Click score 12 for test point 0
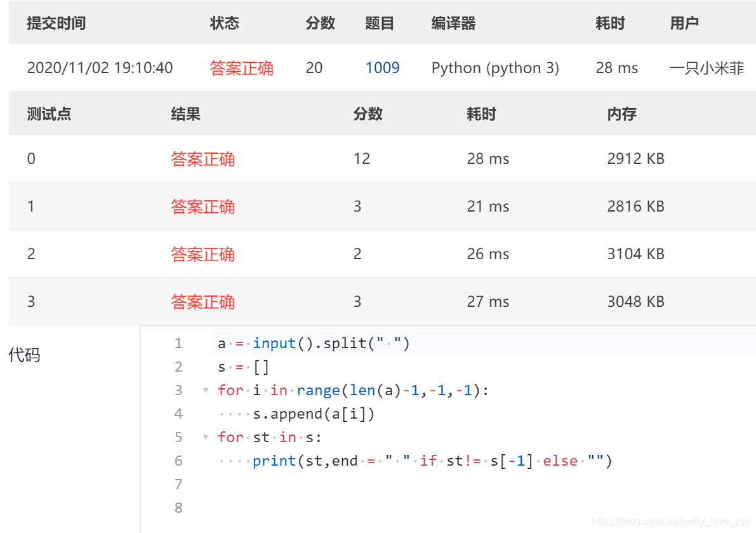The width and height of the screenshot is (756, 533). (362, 159)
